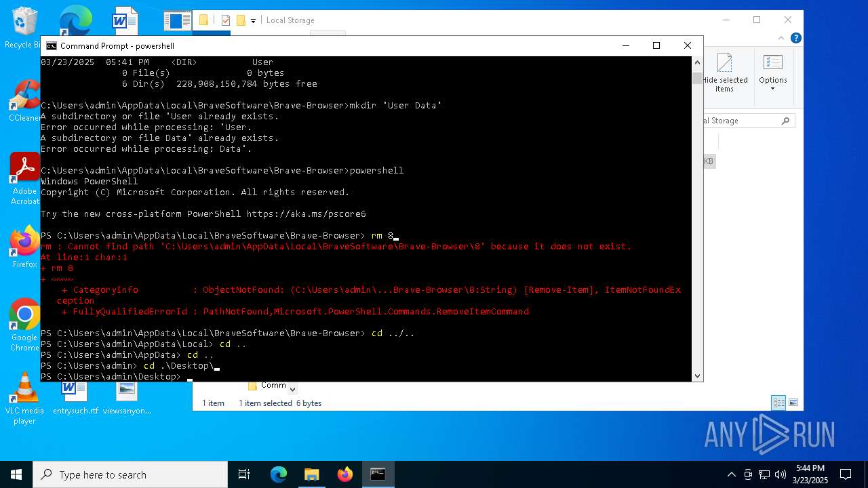Open File Explorer from the taskbar
868x488 pixels.
311,474
